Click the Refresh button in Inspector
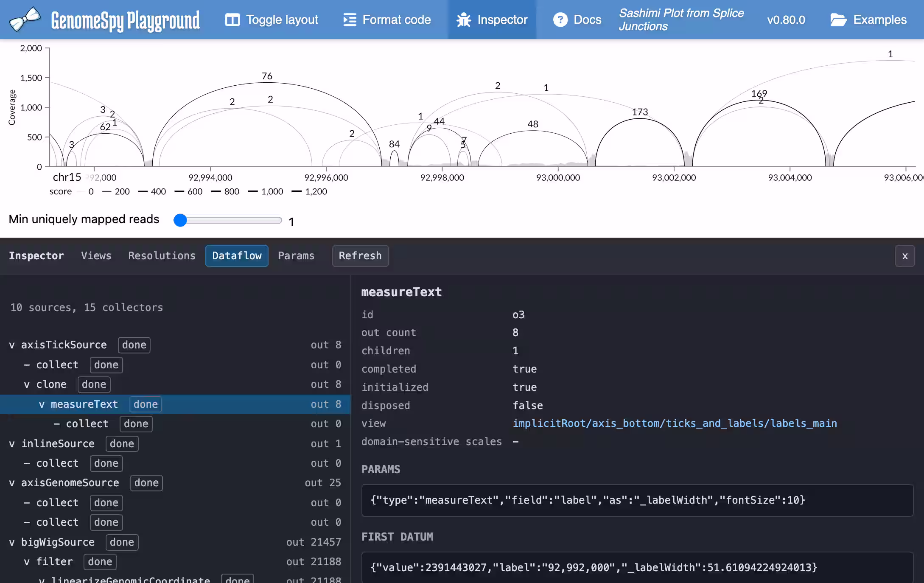 (x=360, y=256)
